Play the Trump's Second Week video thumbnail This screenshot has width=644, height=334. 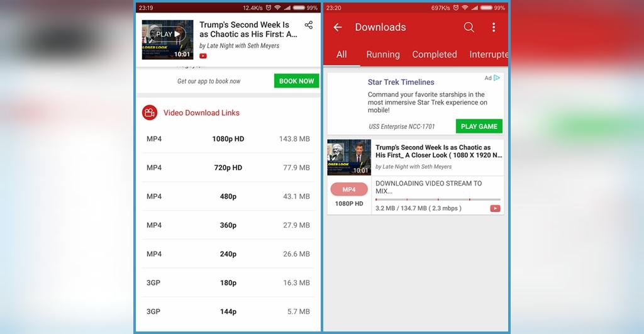(x=167, y=40)
